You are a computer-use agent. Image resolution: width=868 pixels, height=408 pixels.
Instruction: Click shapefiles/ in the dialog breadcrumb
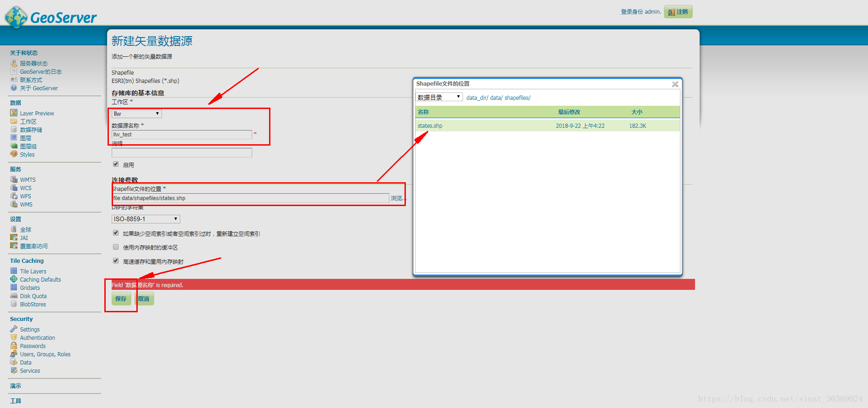coord(518,98)
